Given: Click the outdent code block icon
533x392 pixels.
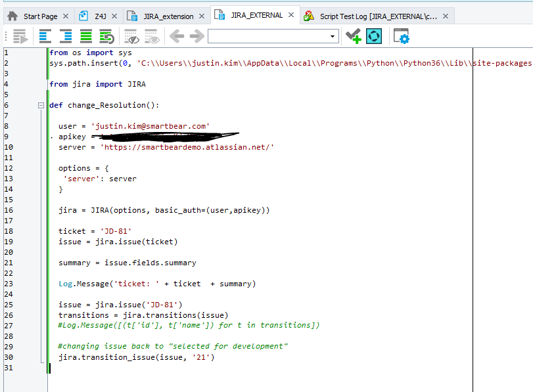Looking at the screenshot, I should tap(45, 37).
